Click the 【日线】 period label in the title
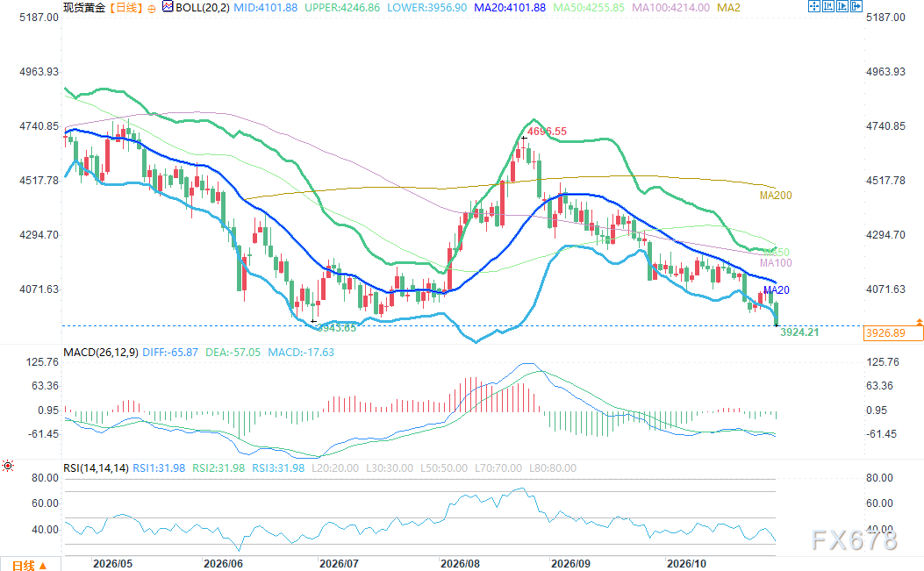Viewport: 924px width, 571px height. click(x=126, y=8)
